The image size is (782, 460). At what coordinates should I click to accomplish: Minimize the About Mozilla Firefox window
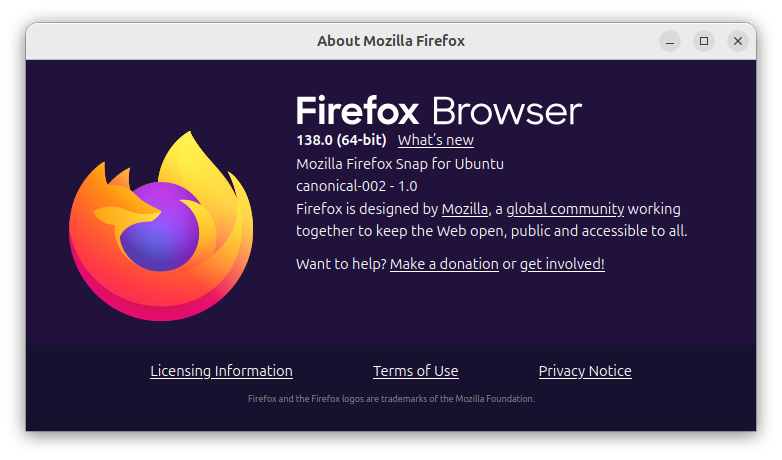tap(670, 41)
